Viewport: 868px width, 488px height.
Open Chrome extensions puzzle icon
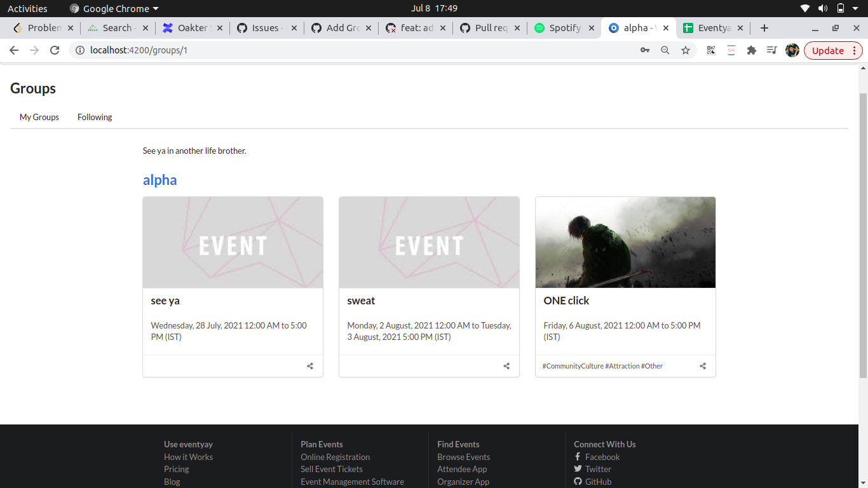752,50
